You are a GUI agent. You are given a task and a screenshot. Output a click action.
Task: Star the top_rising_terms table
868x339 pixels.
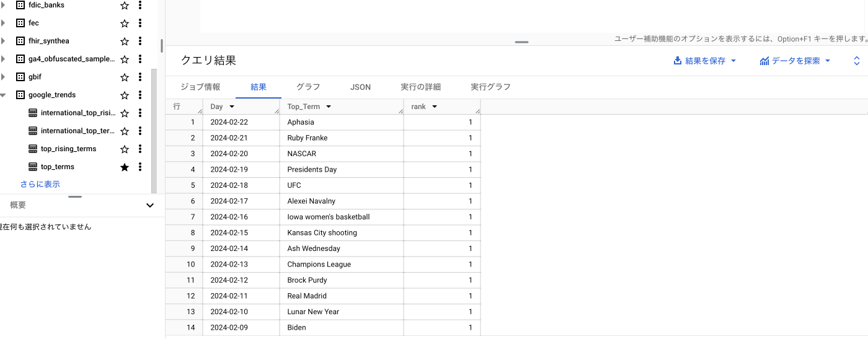tap(125, 149)
